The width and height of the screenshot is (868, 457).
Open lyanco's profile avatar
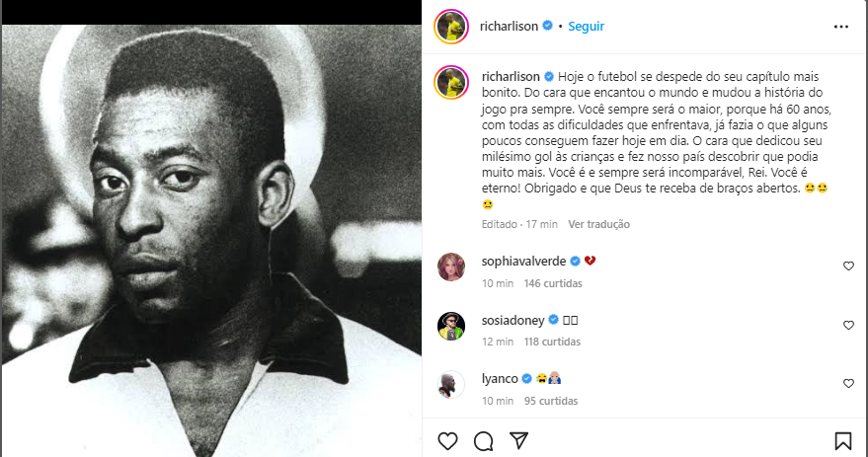(x=450, y=383)
